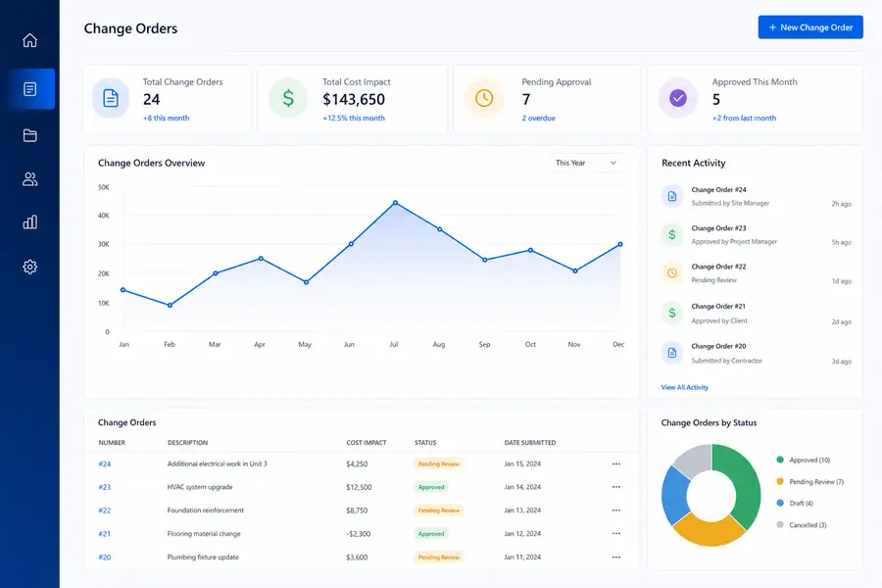The height and width of the screenshot is (588, 882).
Task: Open change order #21 link in table
Action: click(105, 533)
